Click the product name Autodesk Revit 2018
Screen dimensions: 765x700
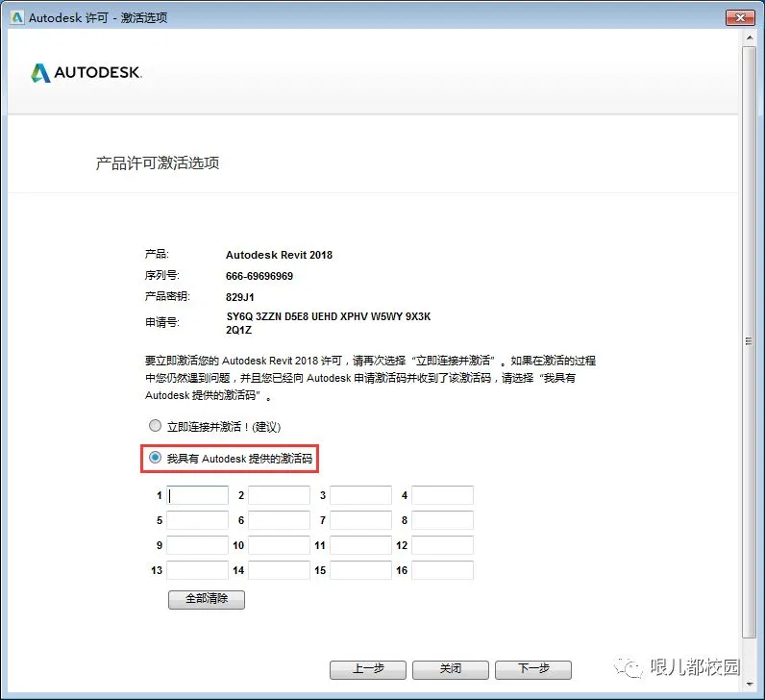[279, 255]
